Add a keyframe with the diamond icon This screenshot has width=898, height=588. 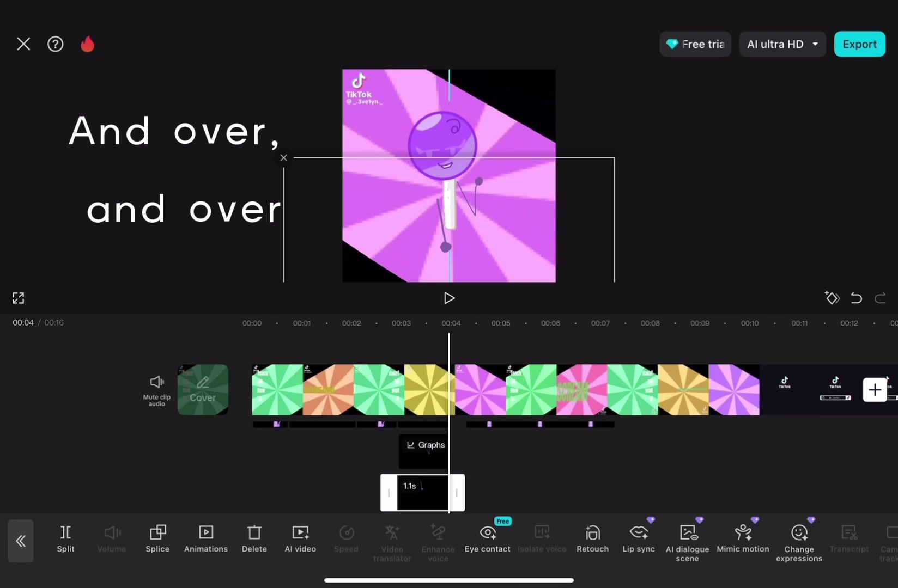pos(832,298)
